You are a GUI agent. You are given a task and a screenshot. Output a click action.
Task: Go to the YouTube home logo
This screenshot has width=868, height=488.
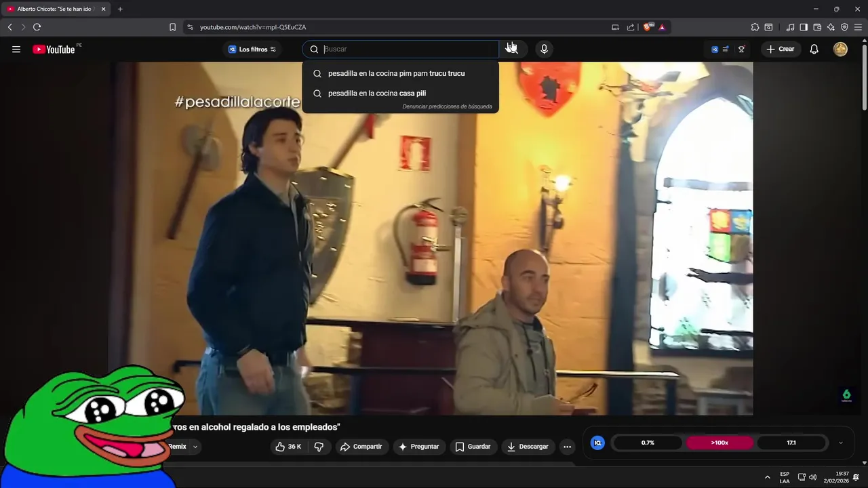[54, 49]
